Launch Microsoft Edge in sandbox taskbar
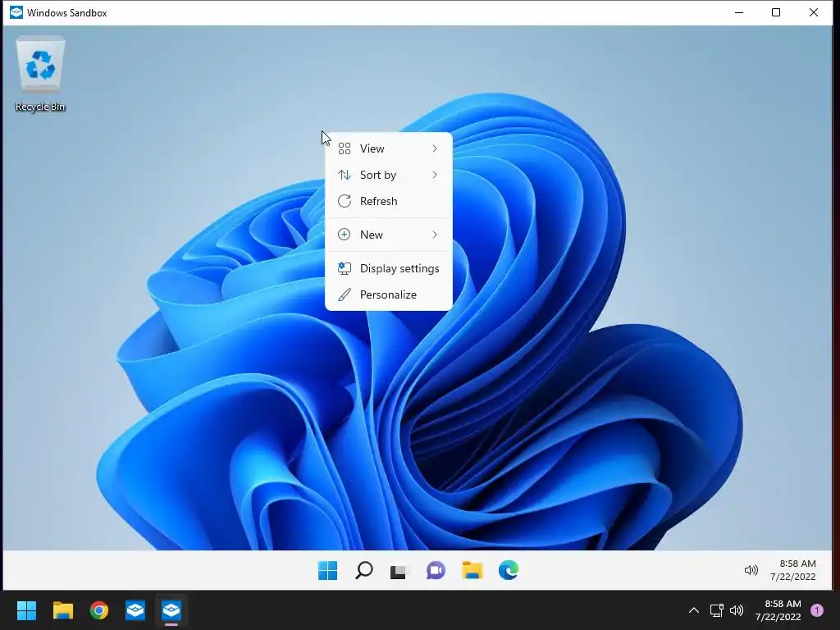Screen dimensions: 840x630 click(509, 571)
